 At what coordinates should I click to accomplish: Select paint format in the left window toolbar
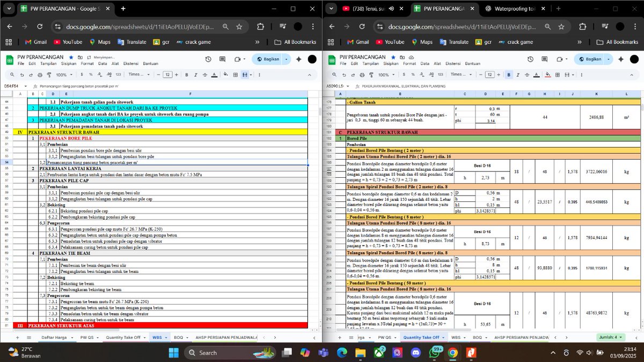49,75
